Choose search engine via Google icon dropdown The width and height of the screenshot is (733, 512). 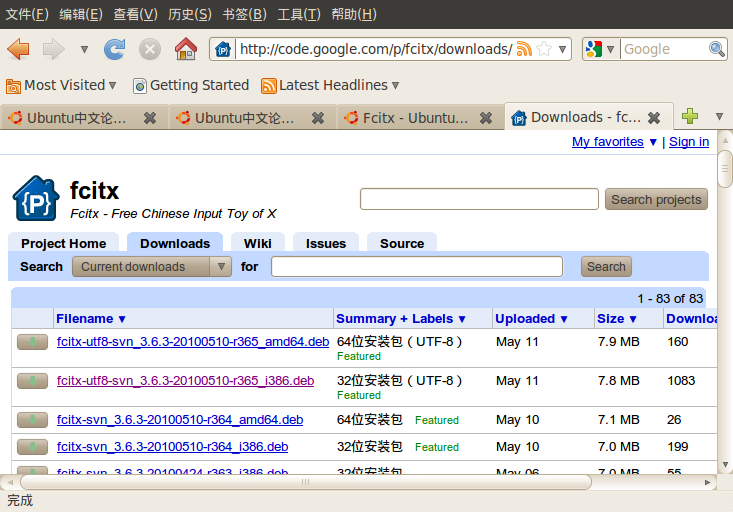599,49
